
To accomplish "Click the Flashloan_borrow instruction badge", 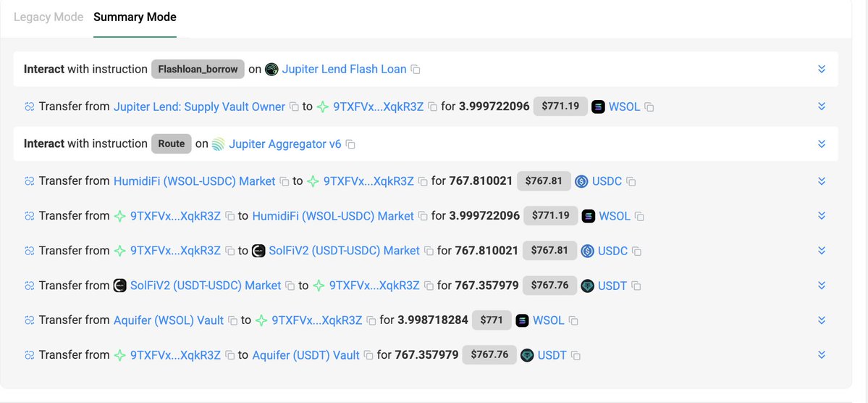I will coord(198,70).
